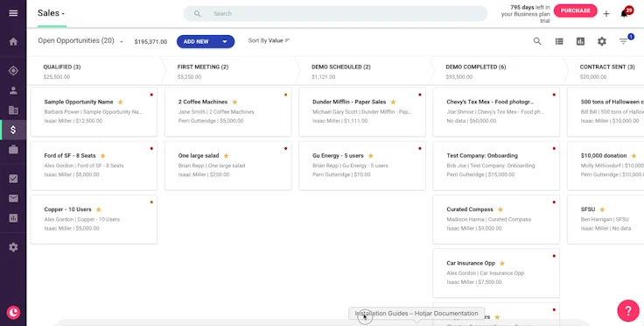This screenshot has height=326, width=644.
Task: Open Reports chart icon in sidebar
Action: coord(13,218)
